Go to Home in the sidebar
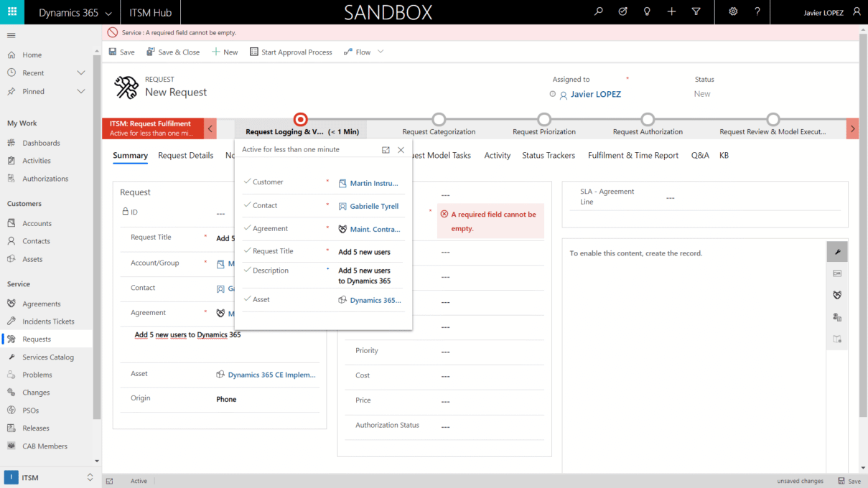 click(x=32, y=55)
